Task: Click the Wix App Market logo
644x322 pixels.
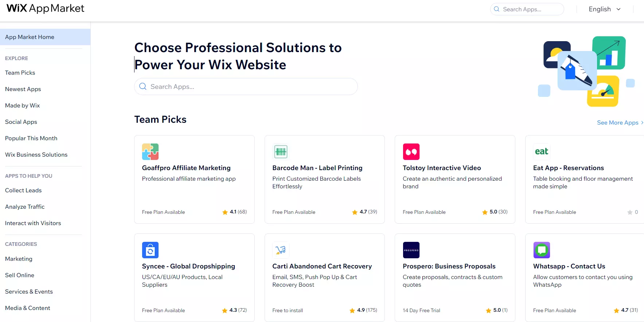Action: point(46,8)
